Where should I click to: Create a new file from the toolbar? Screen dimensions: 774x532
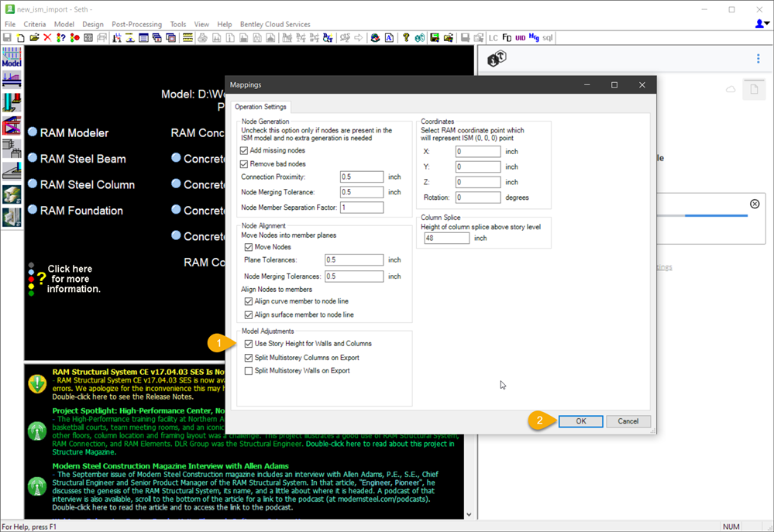[x=21, y=37]
